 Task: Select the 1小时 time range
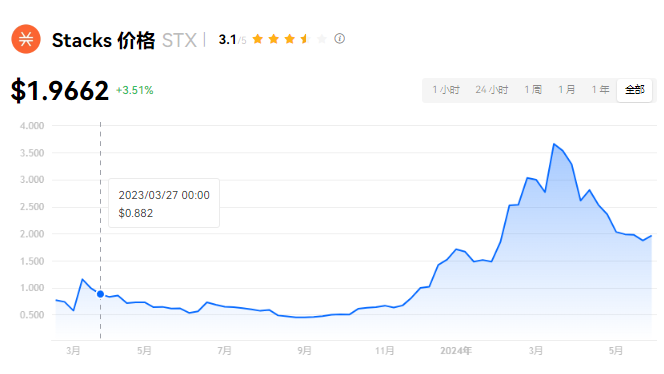coord(446,90)
